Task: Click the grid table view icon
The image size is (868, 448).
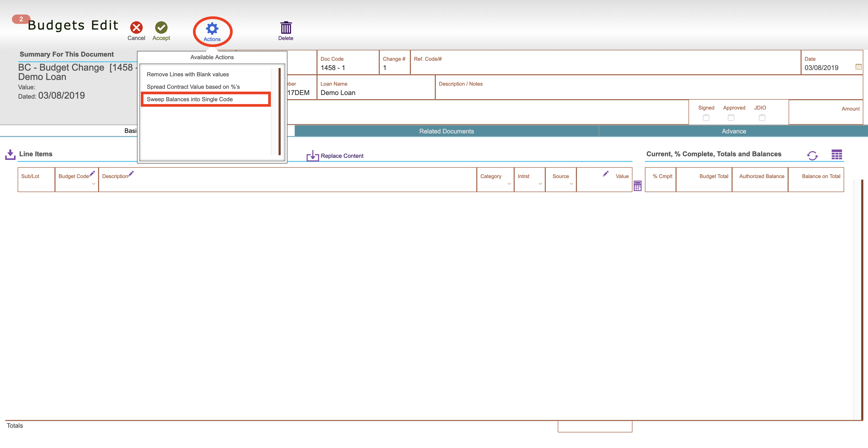Action: [x=837, y=154]
